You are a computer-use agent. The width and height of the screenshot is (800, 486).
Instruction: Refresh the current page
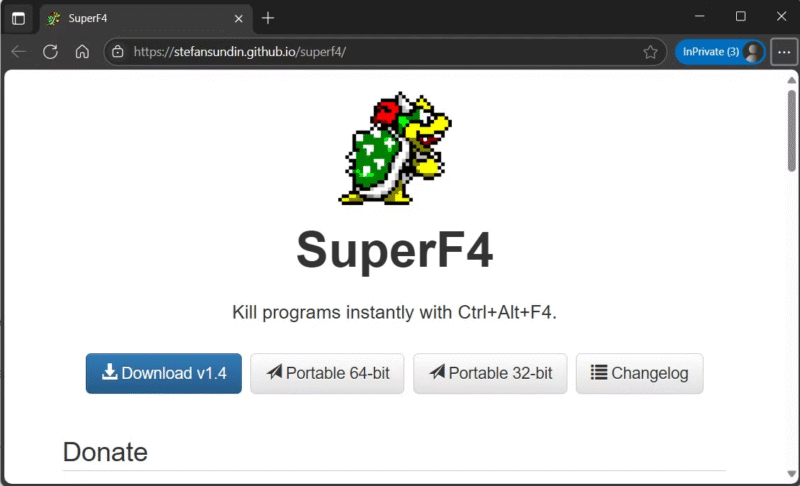[x=50, y=52]
